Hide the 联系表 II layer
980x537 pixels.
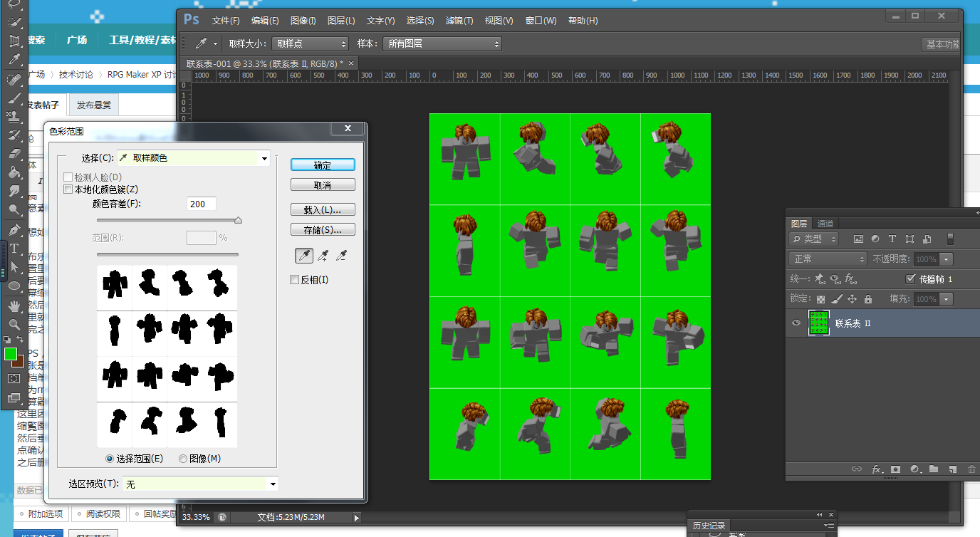796,323
